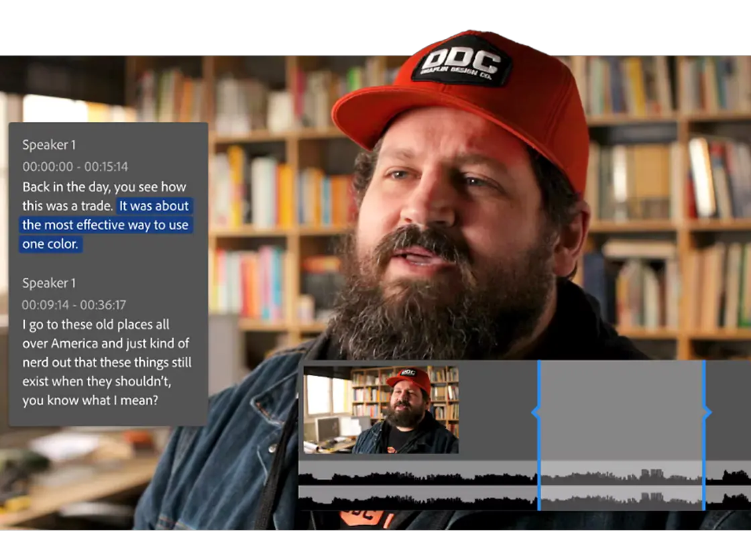Click the left blue selection handle
The height and width of the screenshot is (560, 751).
pos(538,412)
